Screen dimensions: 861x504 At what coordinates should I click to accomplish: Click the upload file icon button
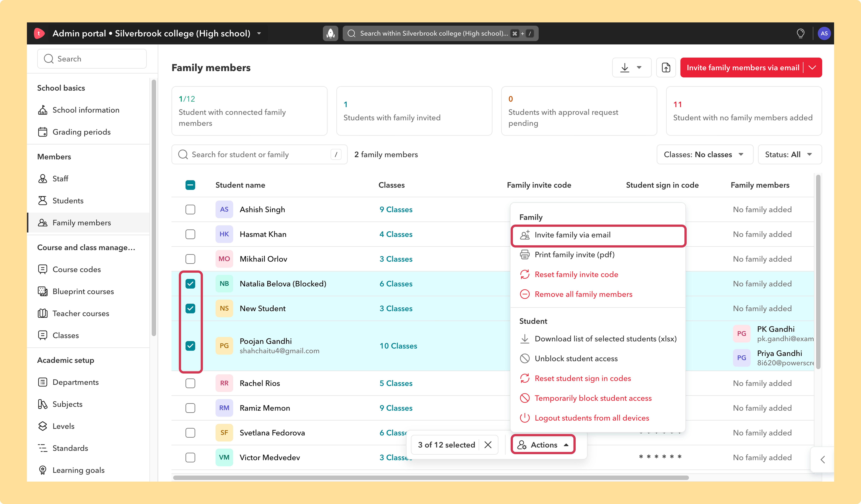pos(666,68)
